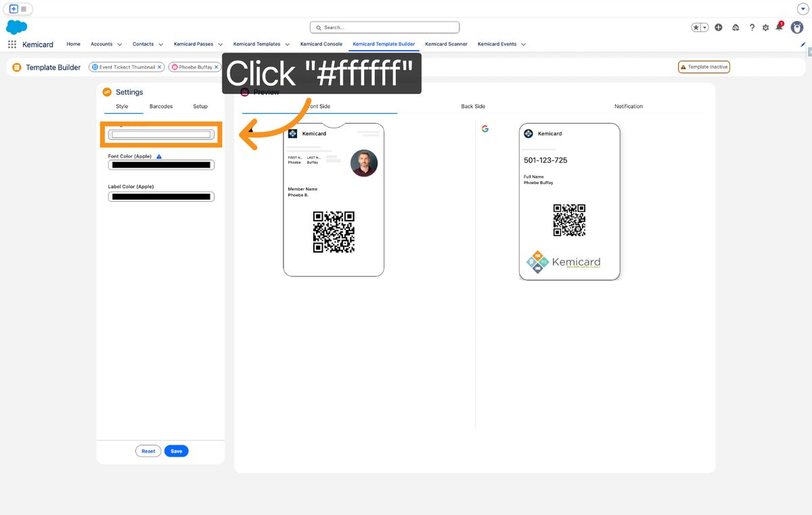The image size is (812, 515).
Task: Click the Save button
Action: tap(177, 451)
